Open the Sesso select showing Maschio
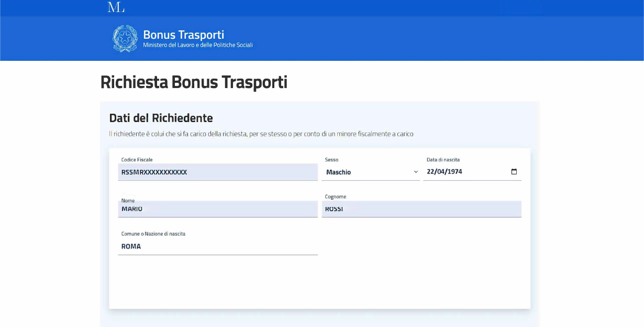Viewport: 644px width, 327px height. [367, 172]
